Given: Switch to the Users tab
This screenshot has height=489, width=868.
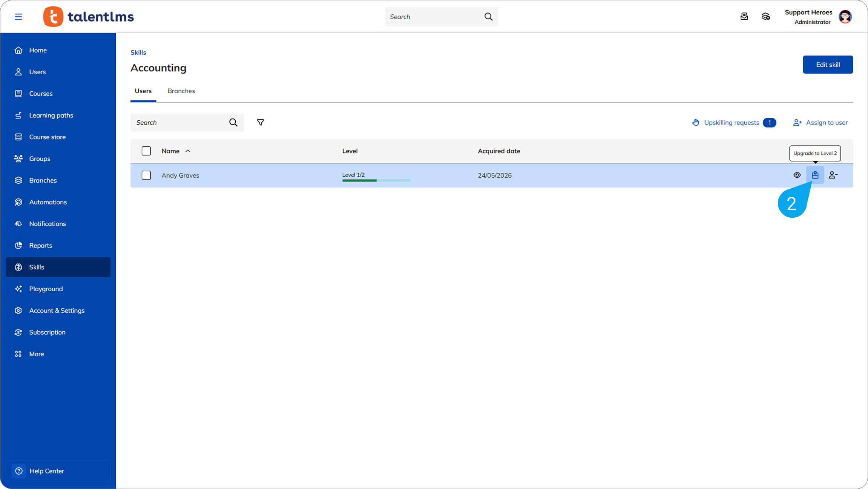Looking at the screenshot, I should (x=143, y=91).
